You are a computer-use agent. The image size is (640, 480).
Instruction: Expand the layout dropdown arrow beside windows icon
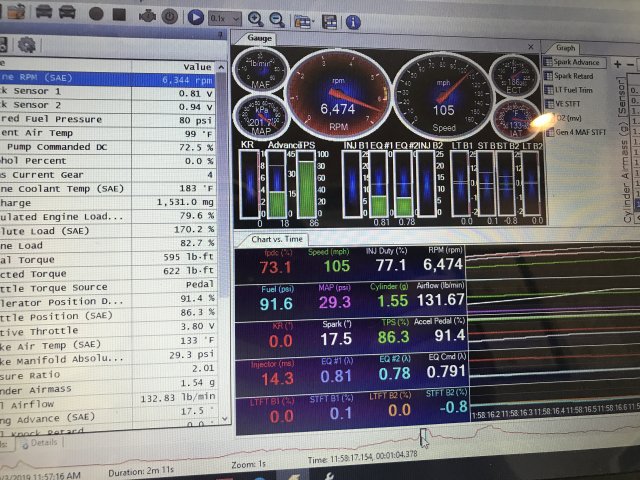pos(313,21)
